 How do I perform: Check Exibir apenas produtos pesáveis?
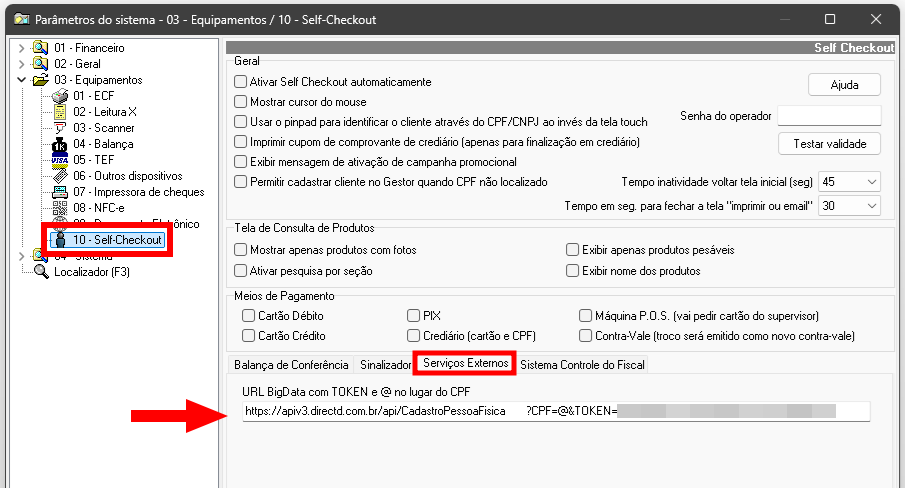pyautogui.click(x=573, y=250)
